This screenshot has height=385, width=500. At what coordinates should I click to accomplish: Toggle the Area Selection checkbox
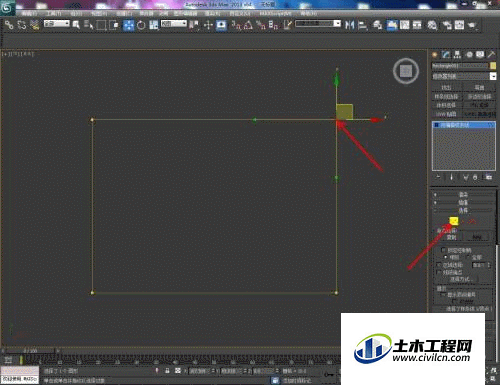point(439,265)
